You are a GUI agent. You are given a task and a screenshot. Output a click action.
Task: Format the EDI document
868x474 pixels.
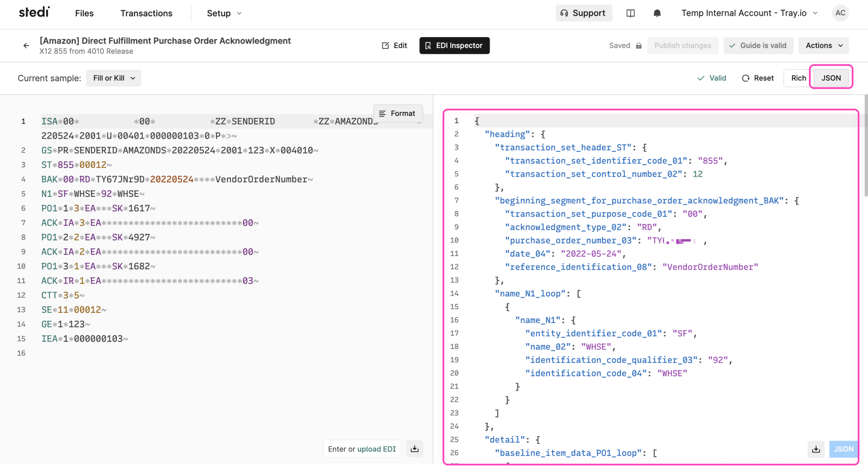coord(398,113)
